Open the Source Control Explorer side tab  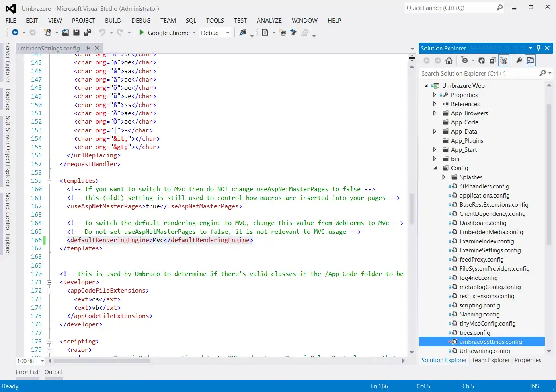point(8,224)
